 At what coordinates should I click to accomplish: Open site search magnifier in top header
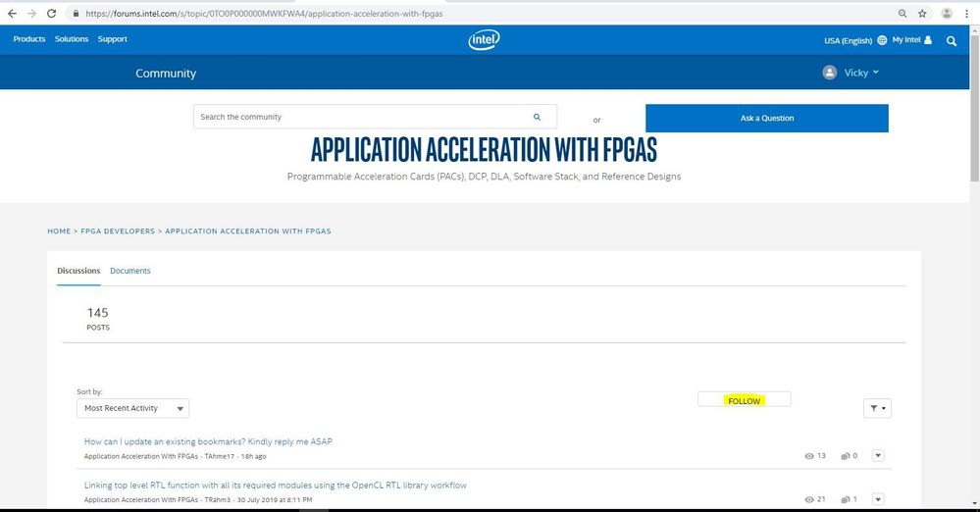(x=951, y=41)
